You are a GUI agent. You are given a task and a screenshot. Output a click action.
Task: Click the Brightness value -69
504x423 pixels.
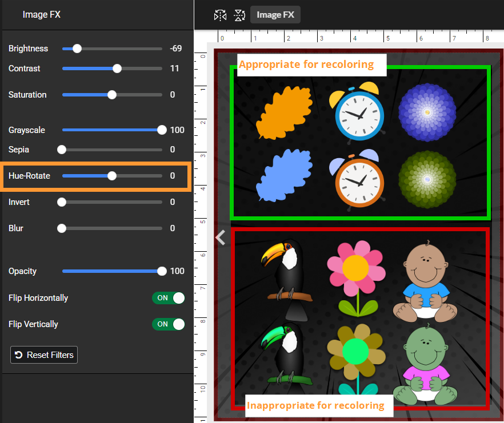(176, 49)
